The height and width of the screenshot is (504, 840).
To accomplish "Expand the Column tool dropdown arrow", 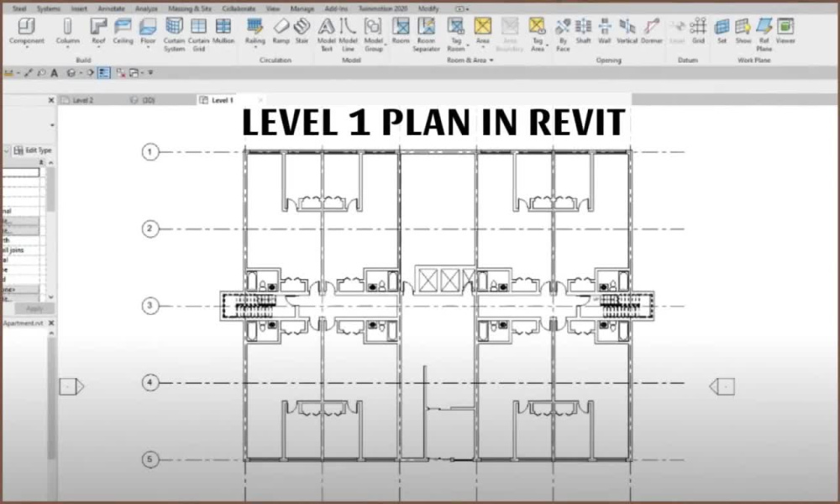I will coord(68,49).
